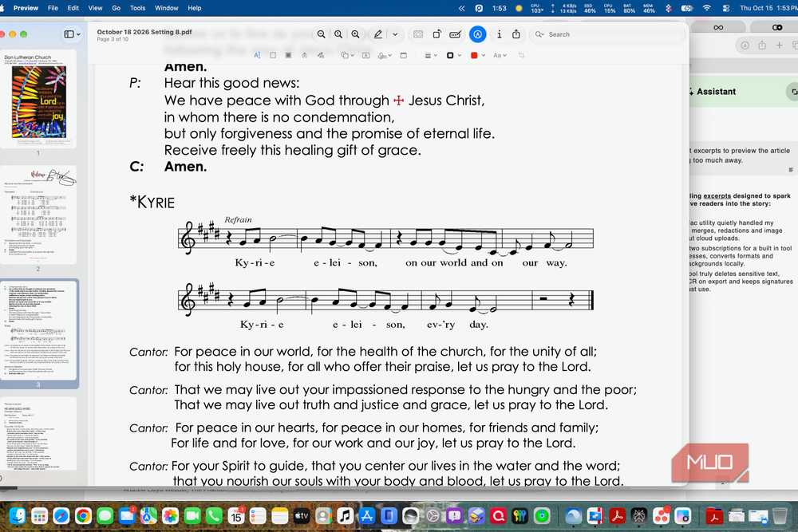
Task: Open the File menu
Action: coord(53,8)
